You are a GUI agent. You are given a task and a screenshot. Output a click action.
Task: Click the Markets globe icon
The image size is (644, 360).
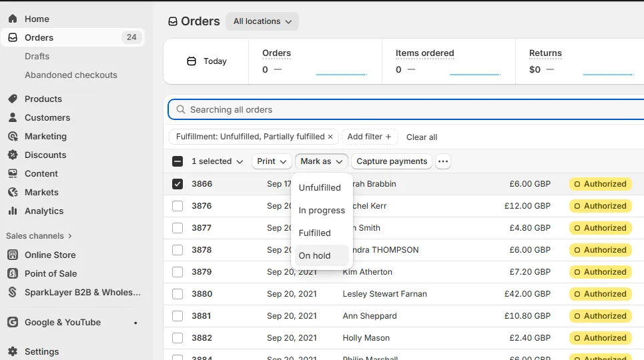click(x=13, y=192)
